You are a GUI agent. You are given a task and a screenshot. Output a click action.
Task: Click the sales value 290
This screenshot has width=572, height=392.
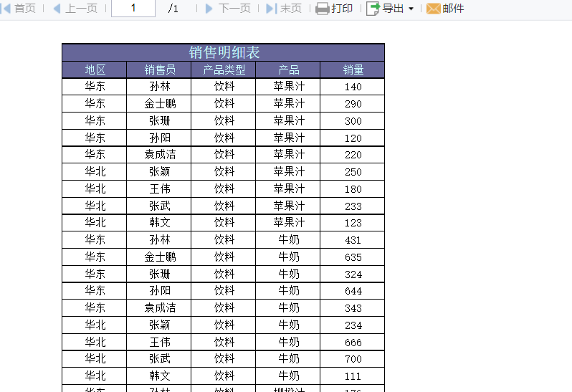(353, 104)
